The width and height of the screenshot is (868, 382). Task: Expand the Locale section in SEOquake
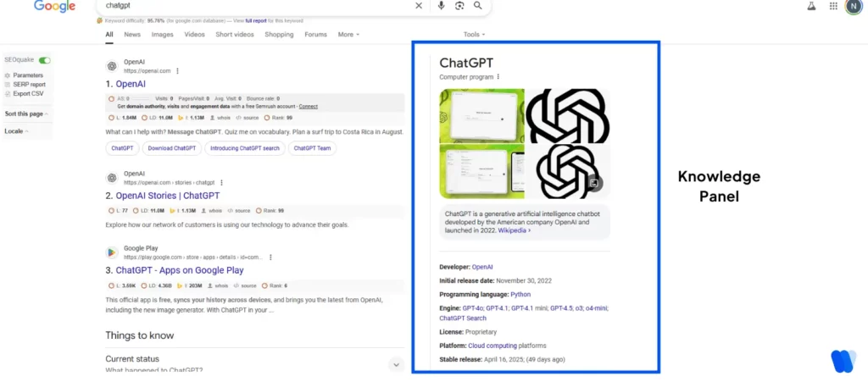(x=17, y=131)
